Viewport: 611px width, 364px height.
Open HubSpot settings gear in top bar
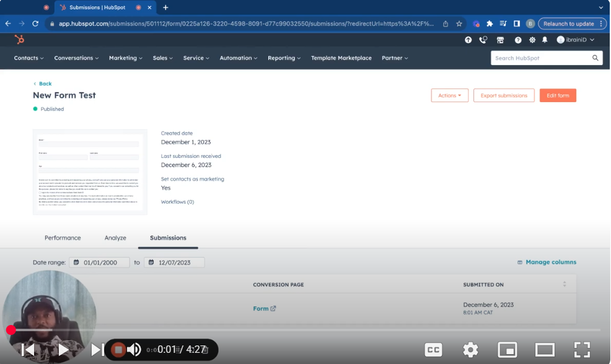point(532,40)
